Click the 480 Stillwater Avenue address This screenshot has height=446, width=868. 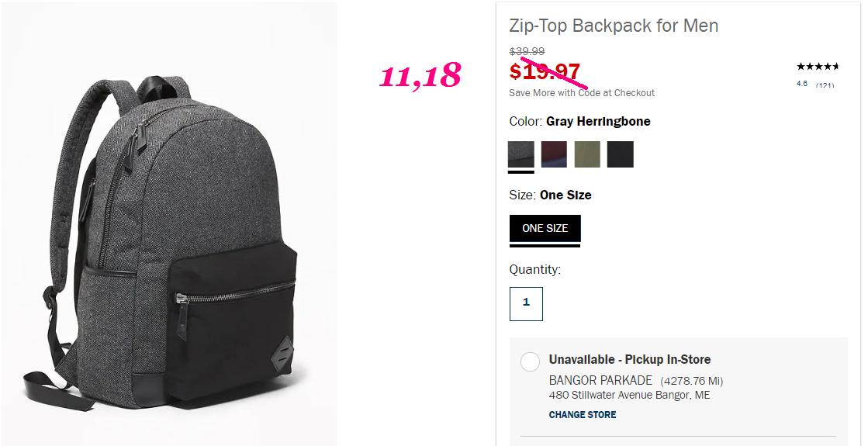[x=629, y=395]
